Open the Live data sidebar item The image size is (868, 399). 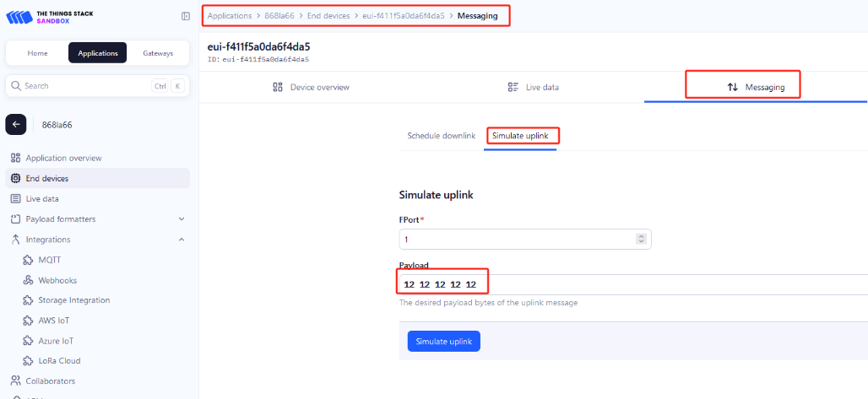42,198
